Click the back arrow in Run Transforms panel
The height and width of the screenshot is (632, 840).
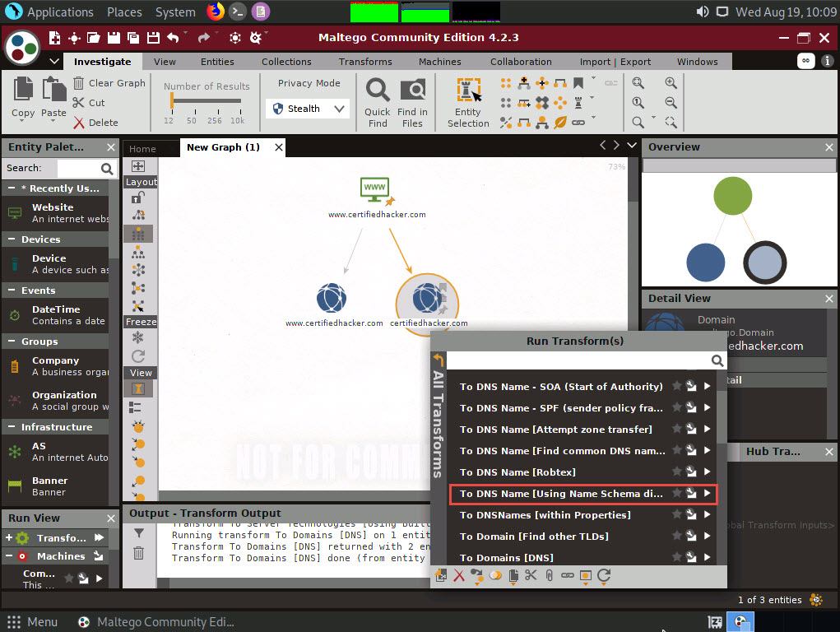coord(439,359)
